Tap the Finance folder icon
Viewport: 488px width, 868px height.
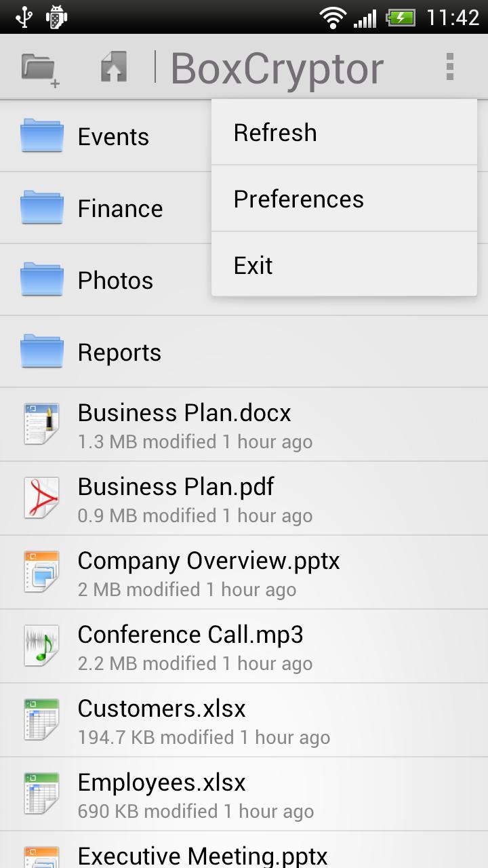[x=42, y=208]
